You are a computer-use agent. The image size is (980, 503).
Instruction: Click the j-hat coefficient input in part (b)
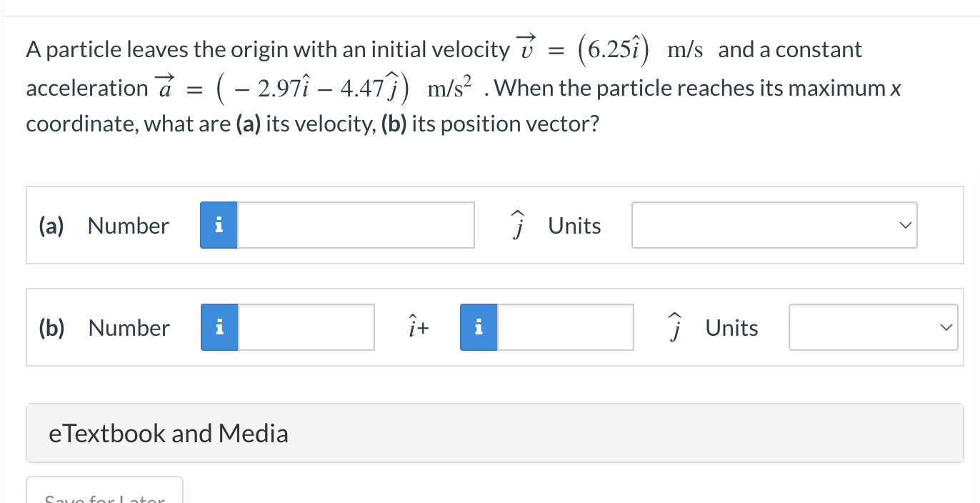tap(564, 327)
